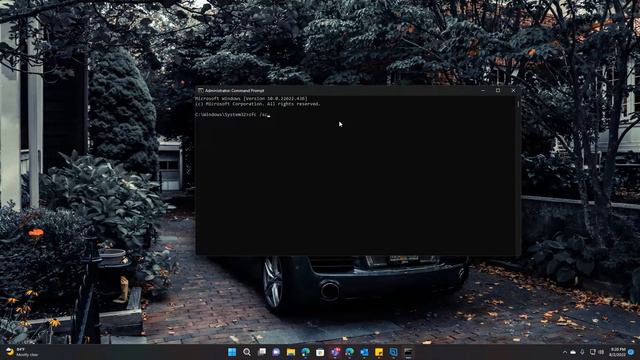Viewport: 640px width, 360px height.
Task: Click the Administrator: Command Prompt title
Action: click(x=234, y=91)
